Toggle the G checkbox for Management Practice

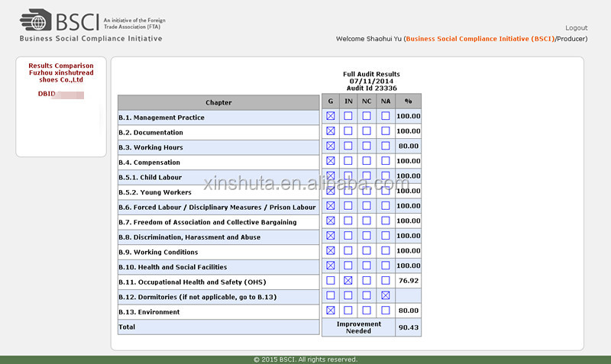331,116
